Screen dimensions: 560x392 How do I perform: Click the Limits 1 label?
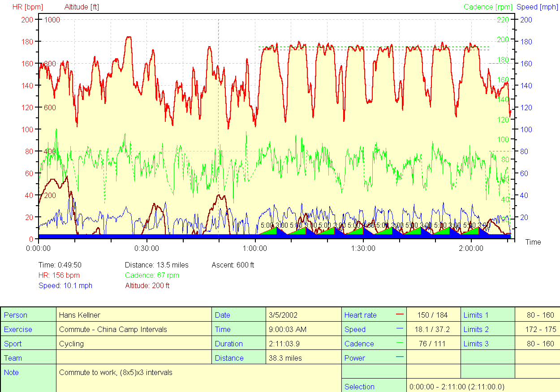click(476, 315)
